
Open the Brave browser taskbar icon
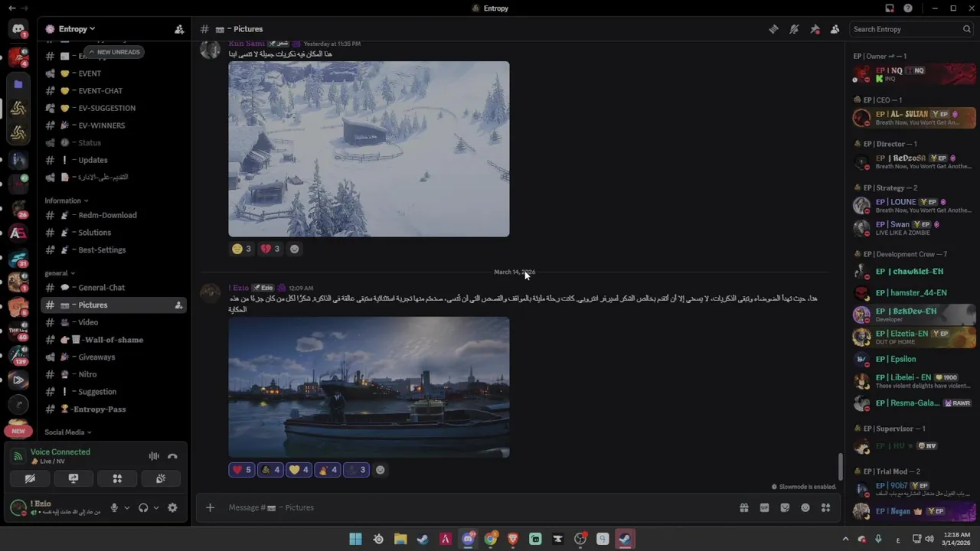pyautogui.click(x=513, y=539)
